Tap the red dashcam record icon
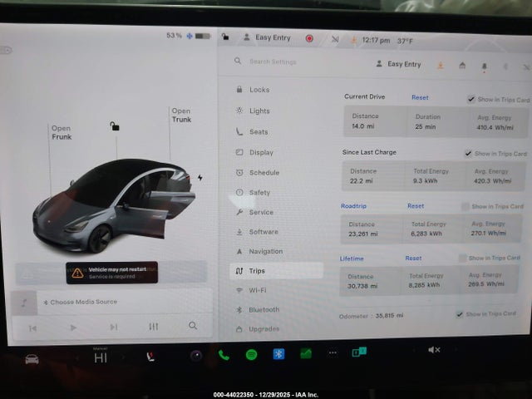The image size is (532, 399). pyautogui.click(x=309, y=38)
